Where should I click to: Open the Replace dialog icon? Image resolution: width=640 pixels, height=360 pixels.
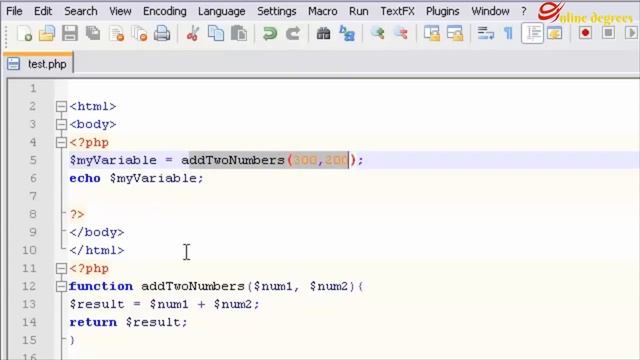click(347, 33)
